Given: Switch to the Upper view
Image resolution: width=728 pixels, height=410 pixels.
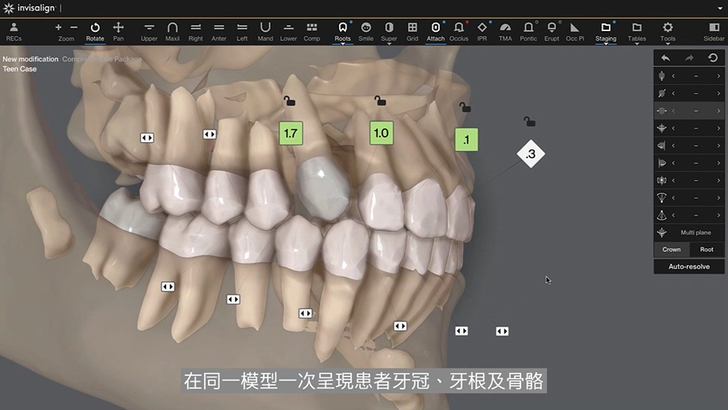Looking at the screenshot, I should pyautogui.click(x=149, y=32).
